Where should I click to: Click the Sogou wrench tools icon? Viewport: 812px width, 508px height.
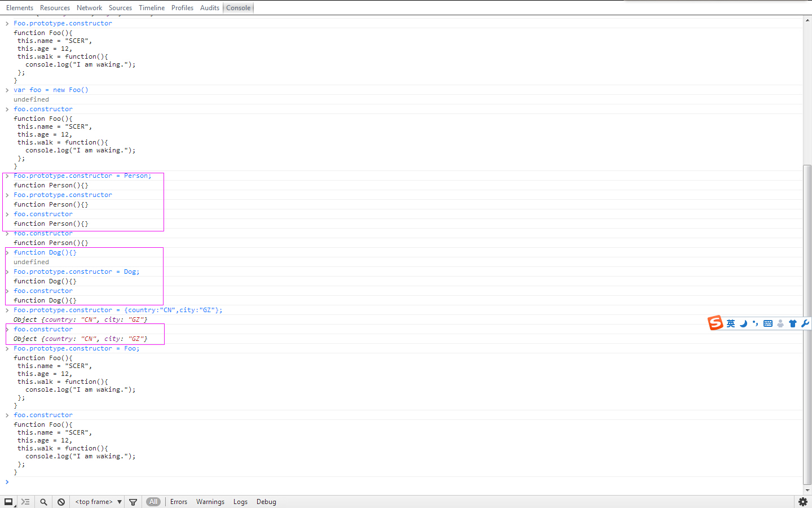pyautogui.click(x=805, y=323)
